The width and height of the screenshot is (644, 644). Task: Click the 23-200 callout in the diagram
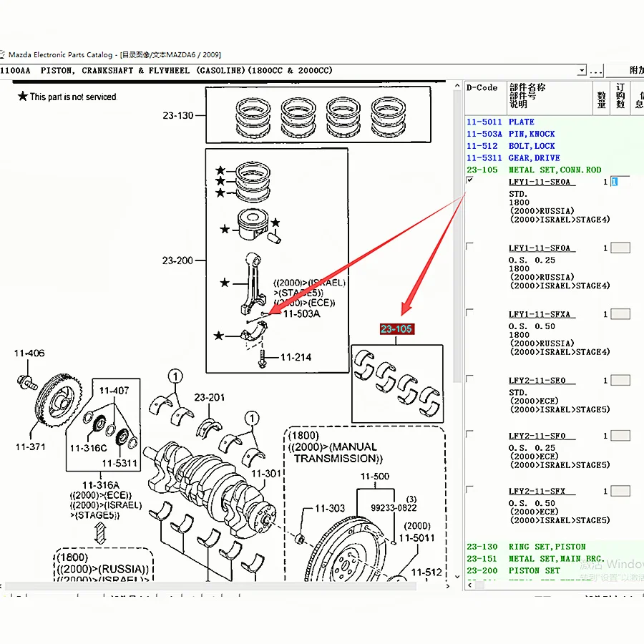pos(177,260)
